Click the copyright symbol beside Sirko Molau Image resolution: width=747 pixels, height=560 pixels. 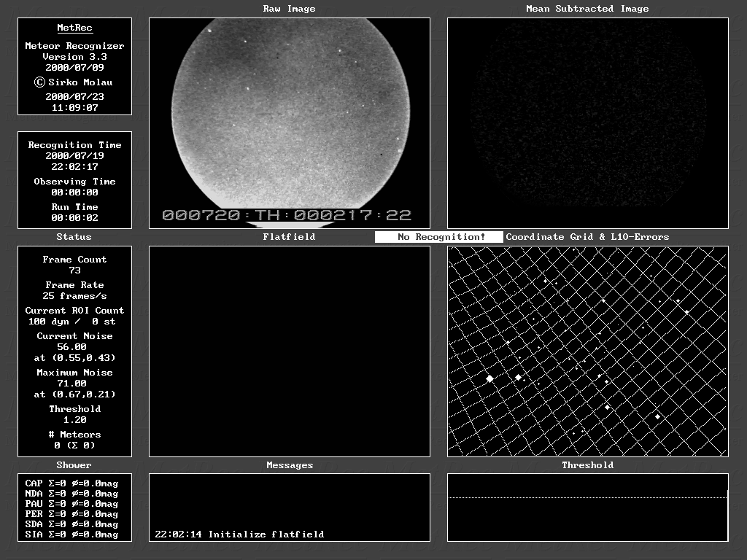click(40, 82)
